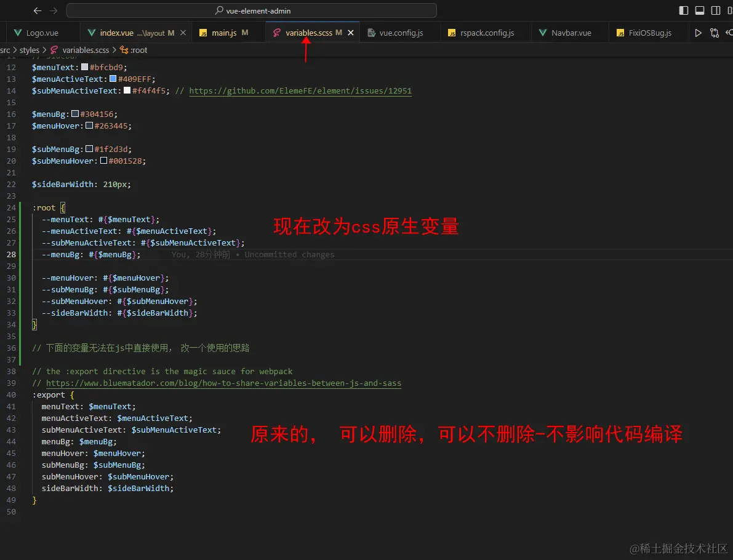Click the export line menuBg: $menuBg
The height and width of the screenshot is (560, 733).
tap(79, 442)
